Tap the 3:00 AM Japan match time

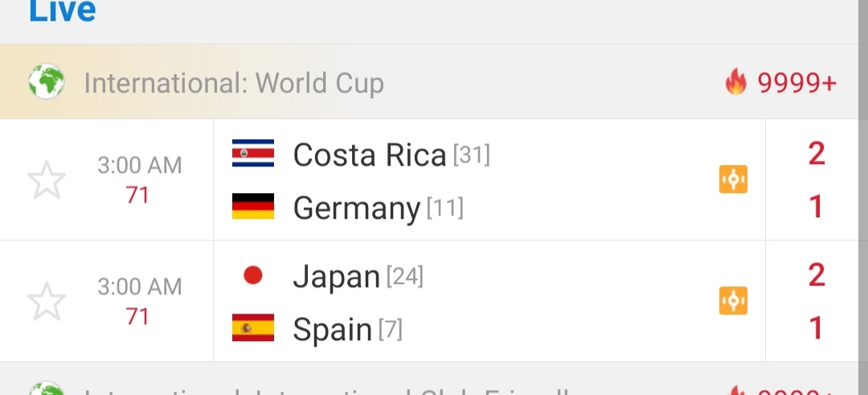[140, 286]
